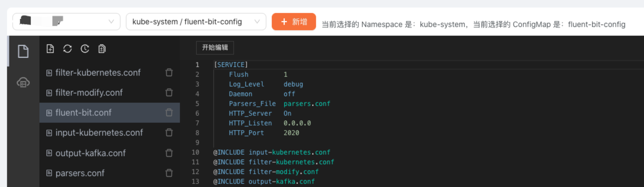
Task: Click the @INCLUDE input-kubernetes.conf line
Action: pyautogui.click(x=272, y=152)
